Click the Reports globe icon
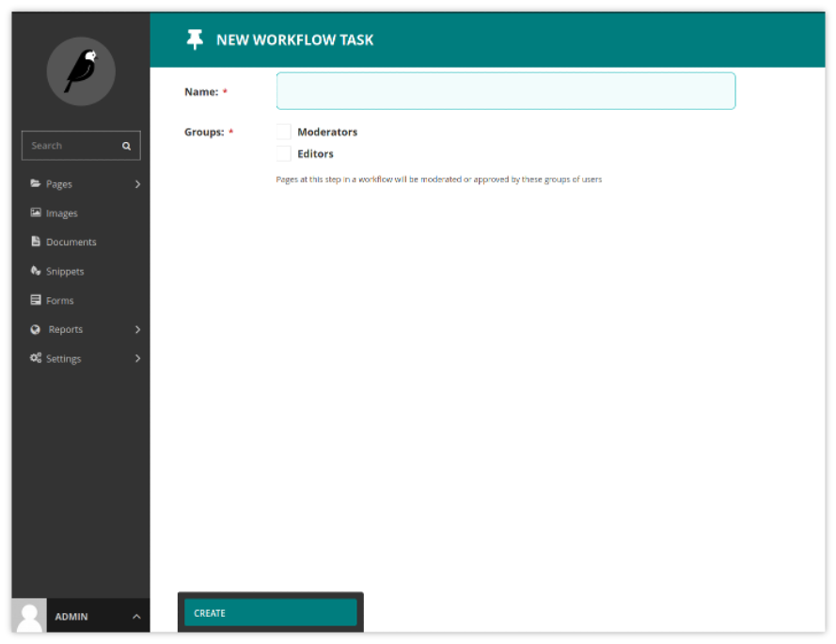836x644 pixels. coord(35,329)
